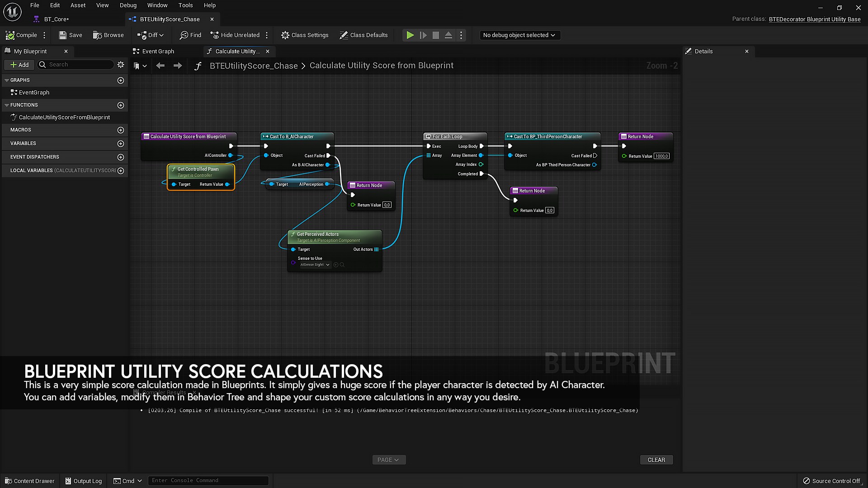Click the Add button in My Blueprint
Image resolution: width=868 pixels, height=488 pixels.
click(x=19, y=65)
